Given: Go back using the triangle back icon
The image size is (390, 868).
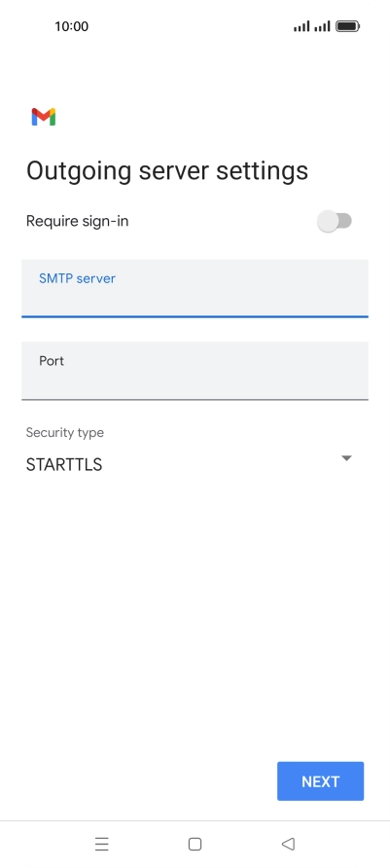Looking at the screenshot, I should tap(288, 844).
